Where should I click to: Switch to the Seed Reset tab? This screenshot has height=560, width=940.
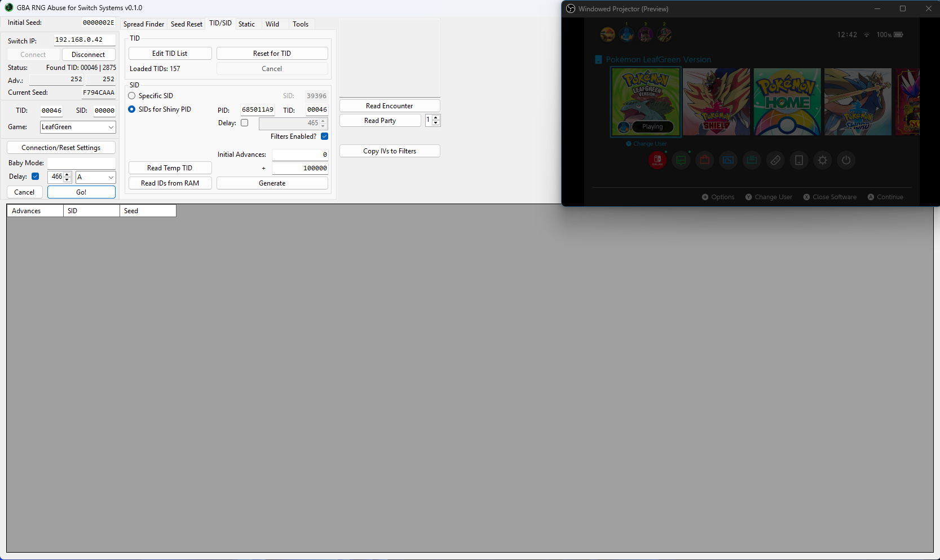pos(187,24)
